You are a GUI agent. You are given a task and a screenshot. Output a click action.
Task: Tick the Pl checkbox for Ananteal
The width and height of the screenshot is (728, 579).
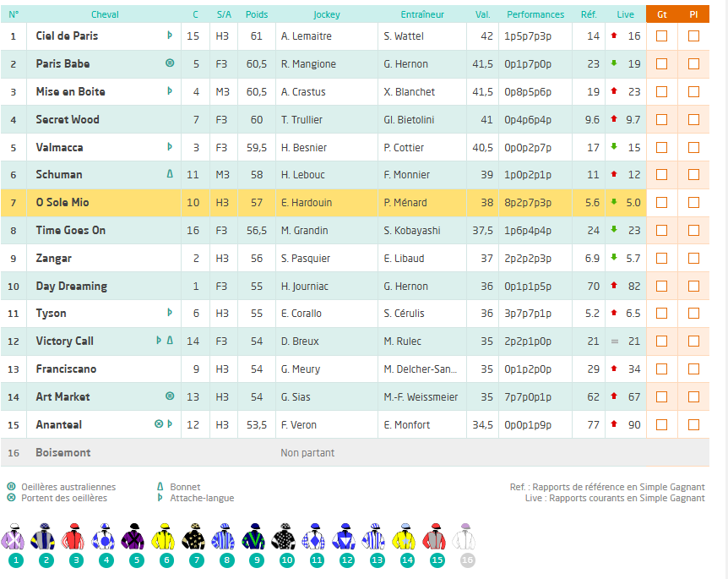click(x=693, y=424)
